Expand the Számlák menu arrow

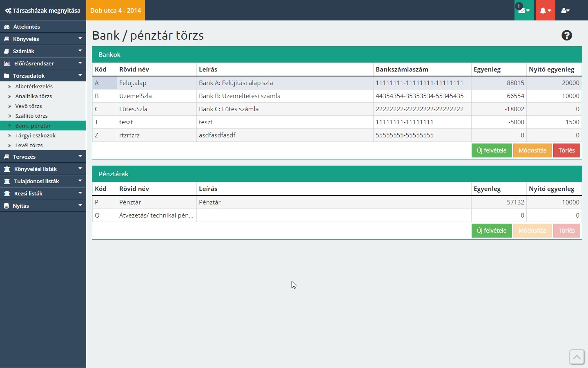click(x=80, y=51)
